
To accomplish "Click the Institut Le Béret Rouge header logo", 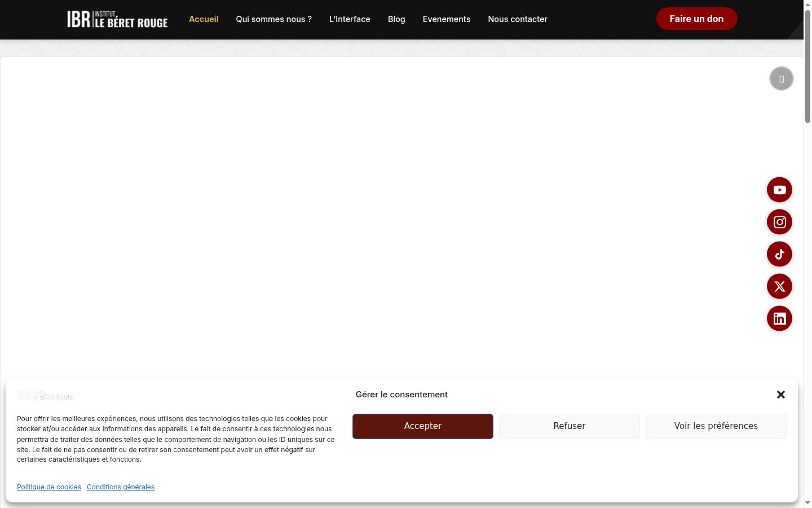I will (x=117, y=19).
